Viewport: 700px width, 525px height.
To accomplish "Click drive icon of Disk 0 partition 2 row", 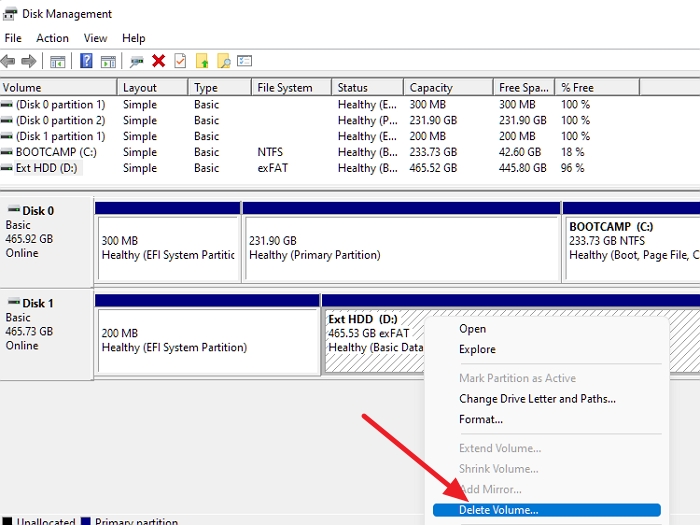I will [x=7, y=121].
